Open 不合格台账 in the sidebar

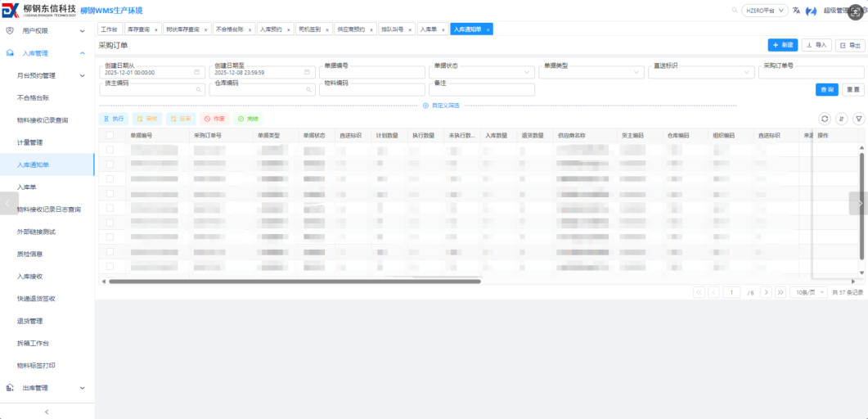point(34,97)
